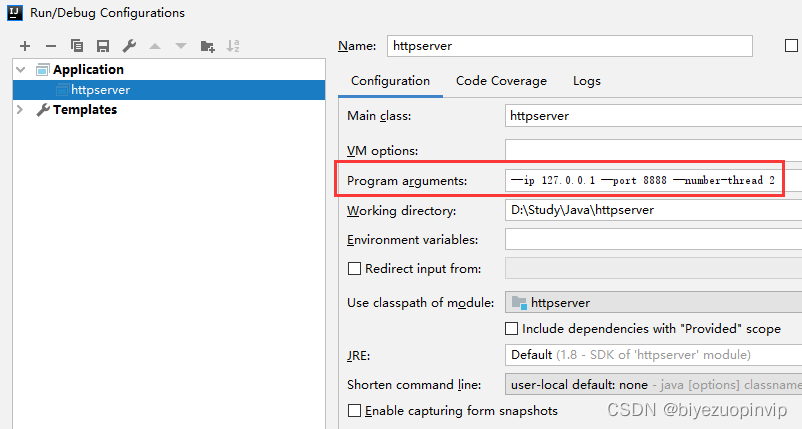Click the module folder icon beside httpserver
The width and height of the screenshot is (802, 429).
pyautogui.click(x=519, y=303)
